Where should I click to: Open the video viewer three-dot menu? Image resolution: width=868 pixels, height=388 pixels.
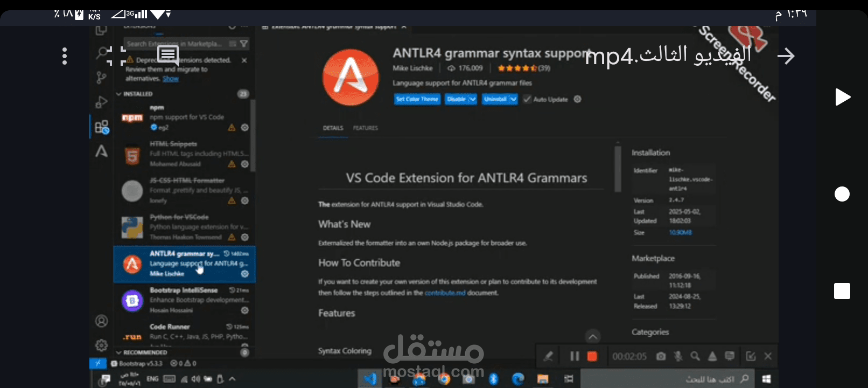tap(65, 56)
